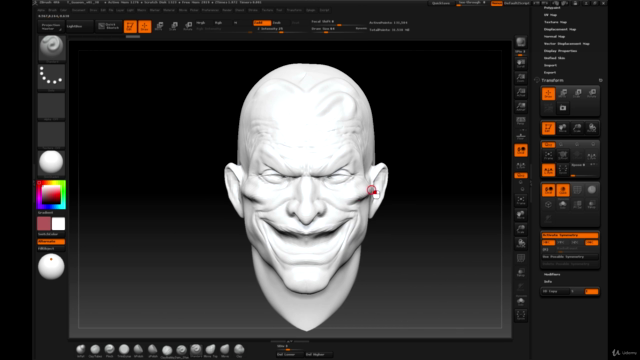This screenshot has width=640, height=360.
Task: Open the Render menu
Action: [227, 10]
